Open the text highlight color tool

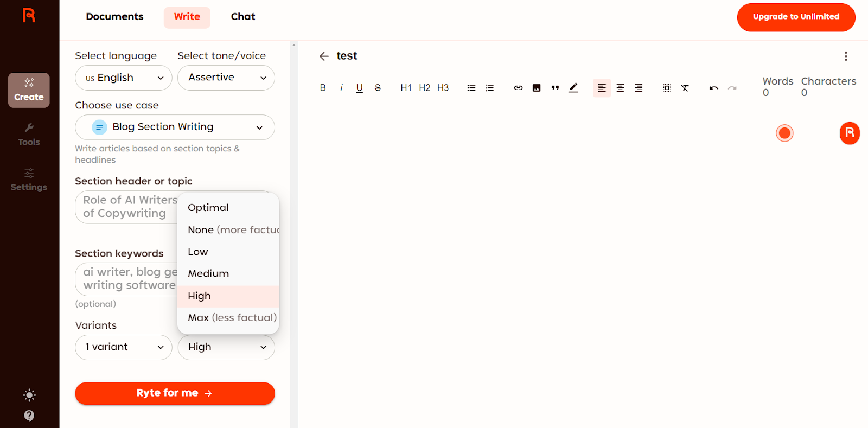pyautogui.click(x=573, y=88)
